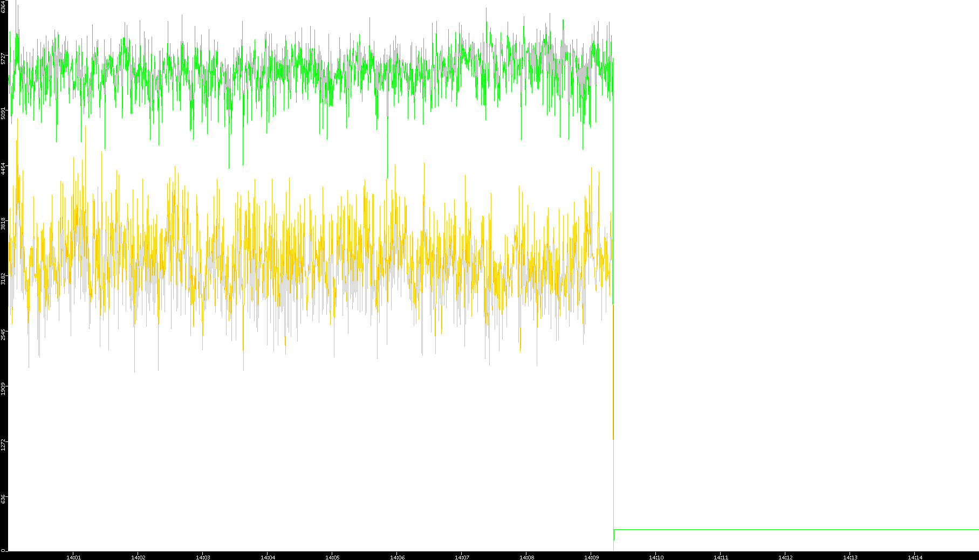
Task: Click the 5091 y-axis label
Action: pyautogui.click(x=3, y=113)
